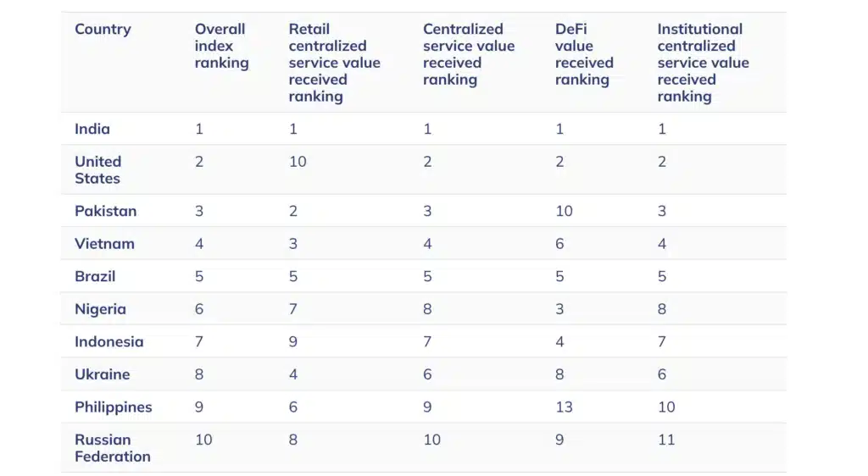Select Russian Federation's institutional ranking 11

point(666,440)
